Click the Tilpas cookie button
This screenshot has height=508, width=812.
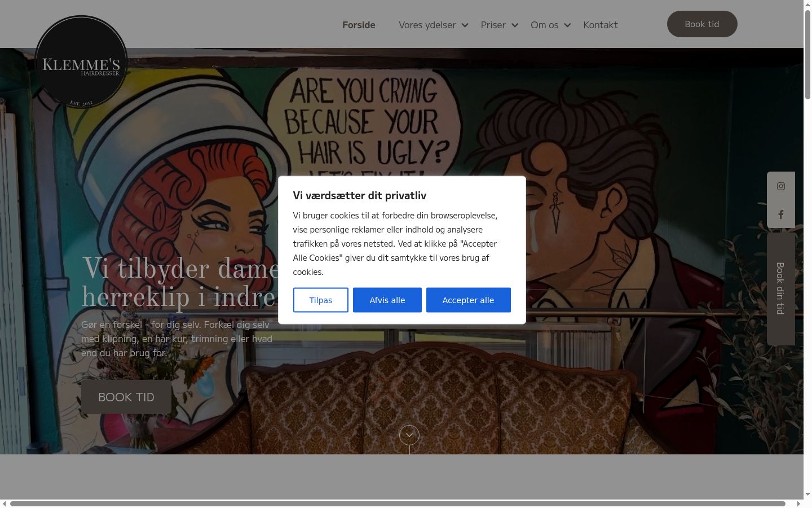pyautogui.click(x=321, y=300)
